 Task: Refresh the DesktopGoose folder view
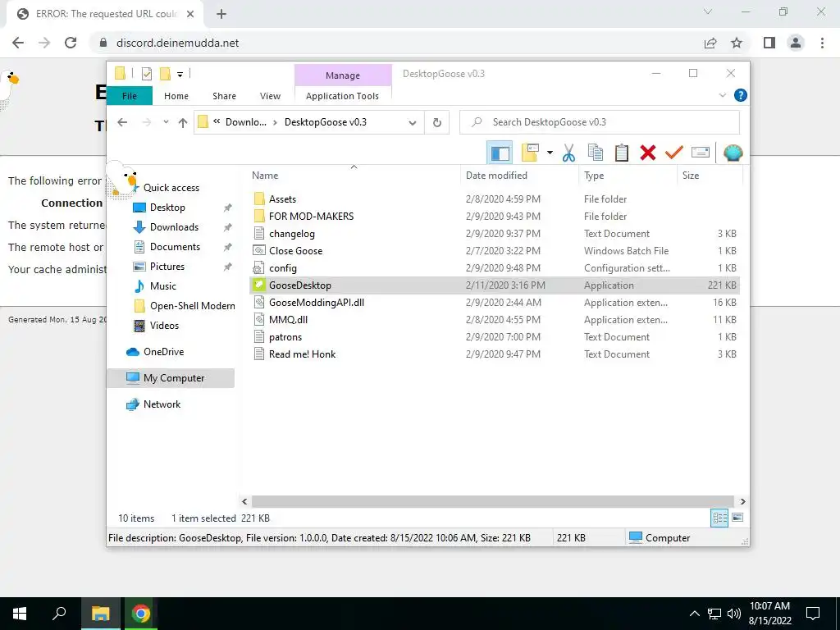tap(437, 123)
